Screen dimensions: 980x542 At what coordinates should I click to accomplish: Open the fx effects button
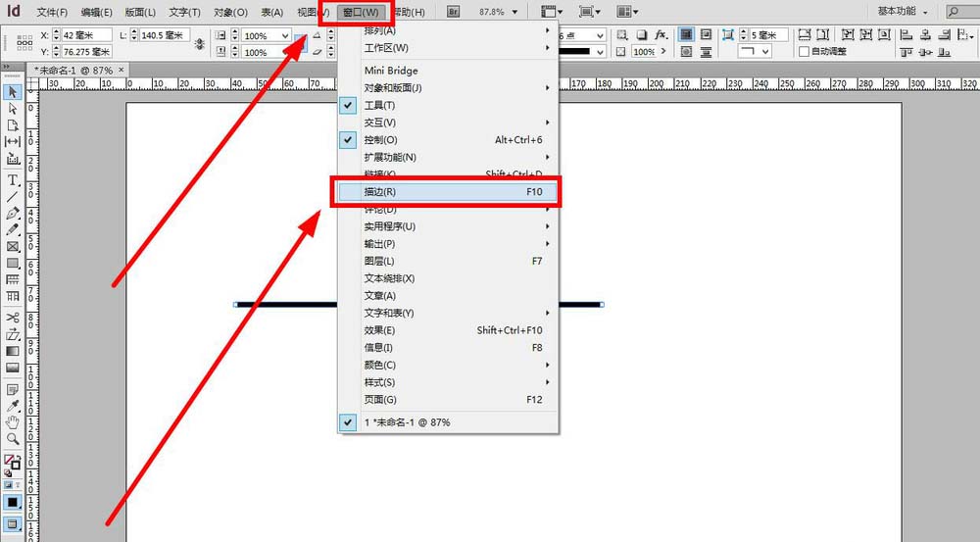(661, 34)
